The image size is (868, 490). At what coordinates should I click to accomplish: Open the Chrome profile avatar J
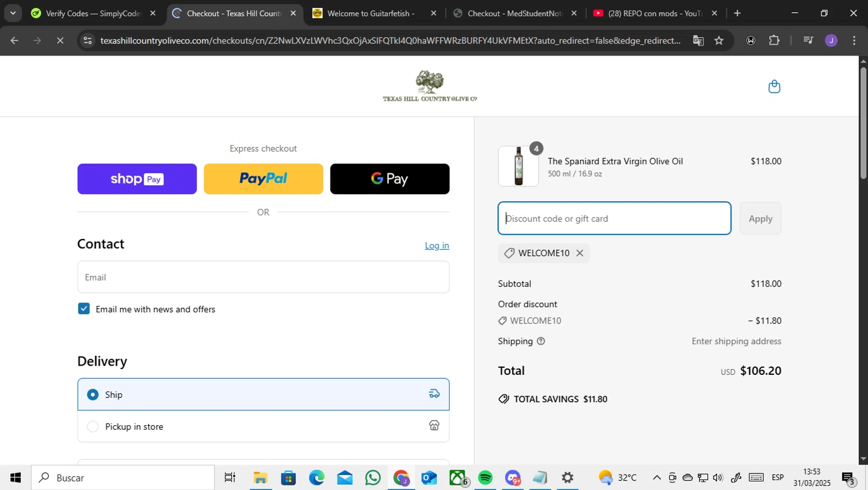pyautogui.click(x=831, y=40)
